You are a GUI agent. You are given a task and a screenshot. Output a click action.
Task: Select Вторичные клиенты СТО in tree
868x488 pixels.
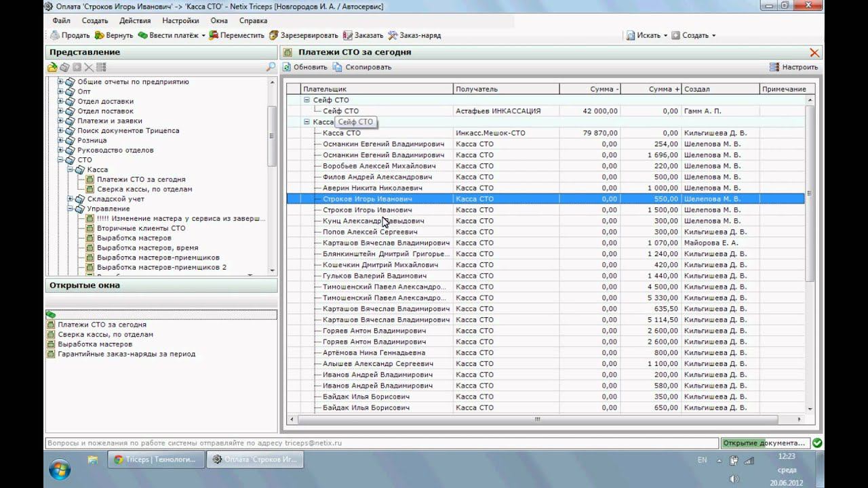click(x=141, y=228)
